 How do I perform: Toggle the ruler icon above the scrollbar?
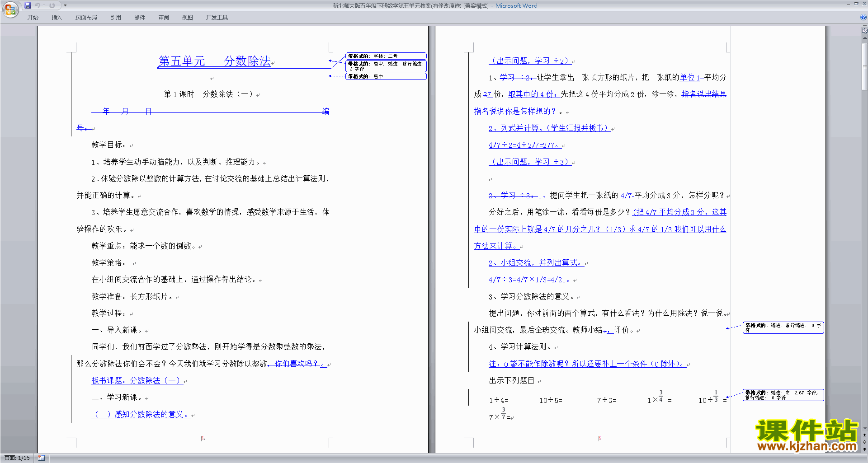[864, 31]
